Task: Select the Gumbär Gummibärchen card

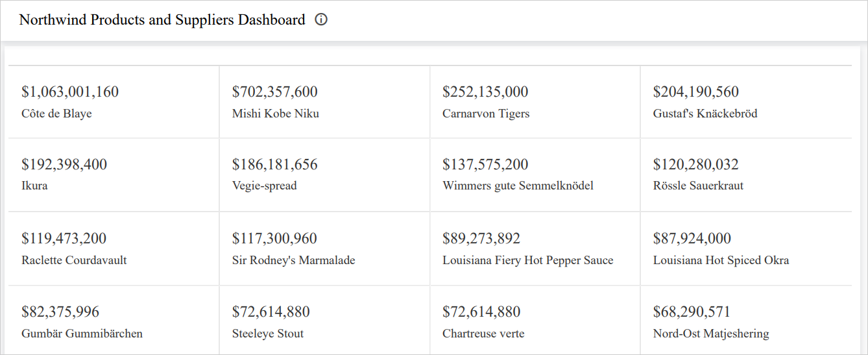Action: point(114,322)
